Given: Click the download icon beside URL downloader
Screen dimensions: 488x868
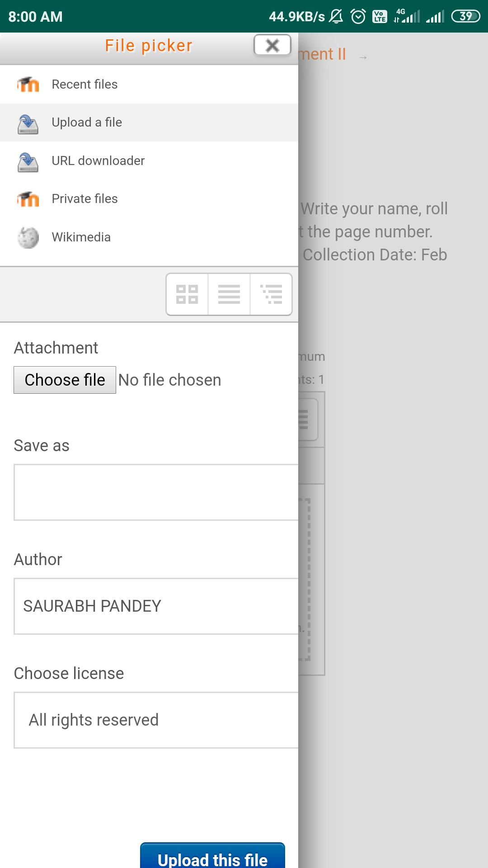Looking at the screenshot, I should click(x=28, y=162).
